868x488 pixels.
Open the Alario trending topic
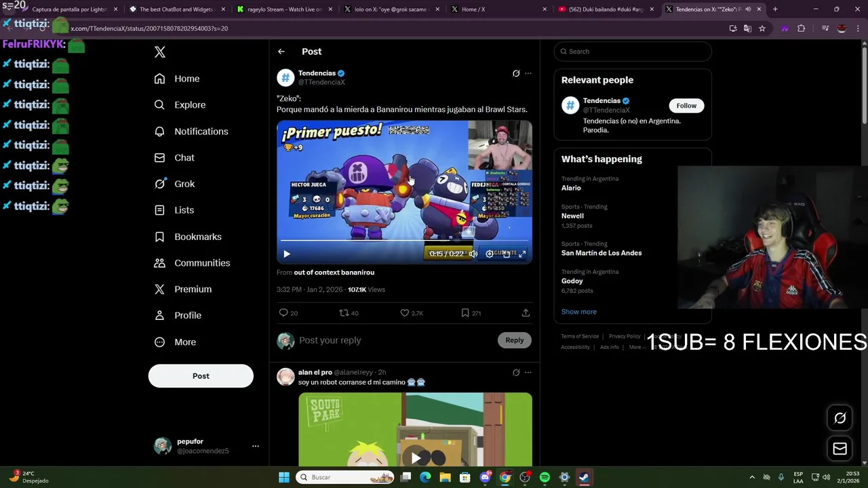click(x=571, y=188)
